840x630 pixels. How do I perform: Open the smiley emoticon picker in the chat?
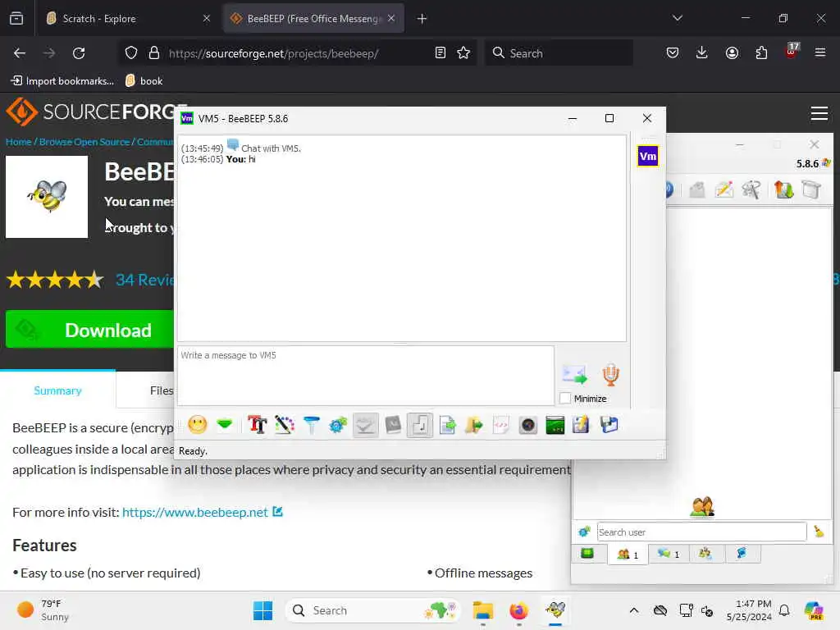198,425
